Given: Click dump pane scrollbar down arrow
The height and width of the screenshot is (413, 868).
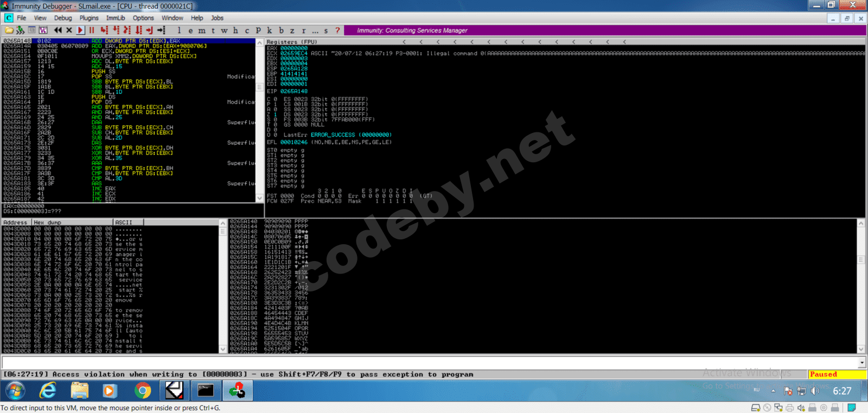Looking at the screenshot, I should 223,350.
